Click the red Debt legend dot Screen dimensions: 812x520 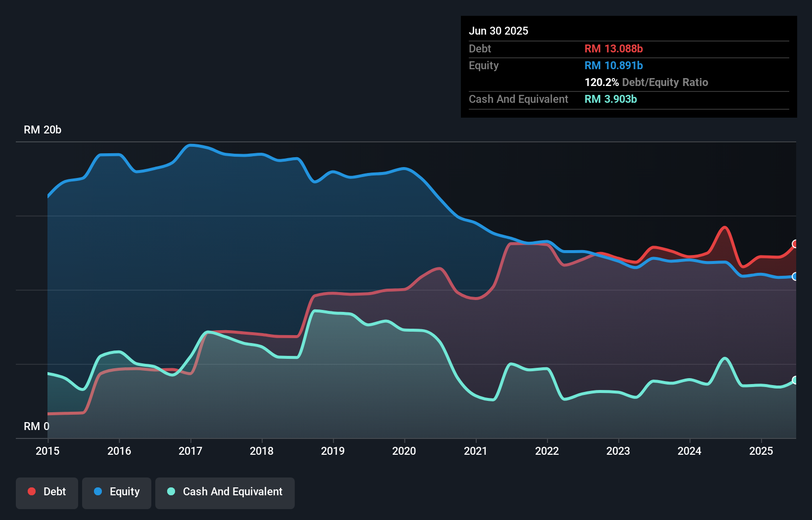(x=32, y=491)
